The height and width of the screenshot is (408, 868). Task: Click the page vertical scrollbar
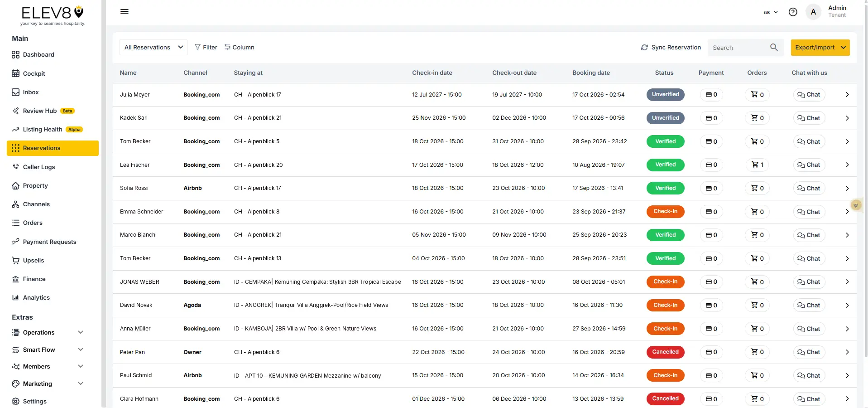(866, 181)
